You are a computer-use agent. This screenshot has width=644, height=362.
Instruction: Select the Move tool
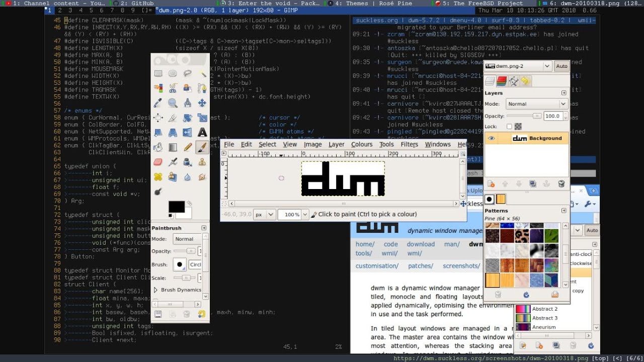click(x=202, y=103)
